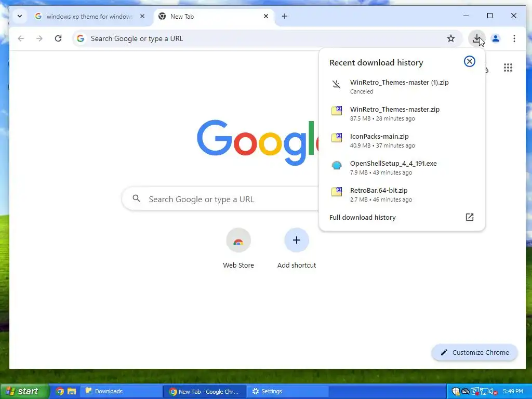The height and width of the screenshot is (399, 532).
Task: Click the muted volume tray icon
Action: (x=494, y=392)
